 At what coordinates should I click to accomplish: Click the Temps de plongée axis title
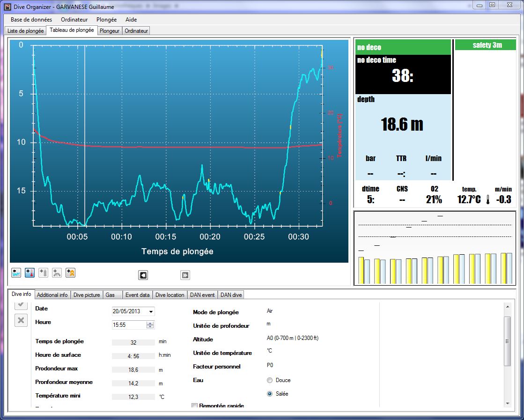(177, 251)
